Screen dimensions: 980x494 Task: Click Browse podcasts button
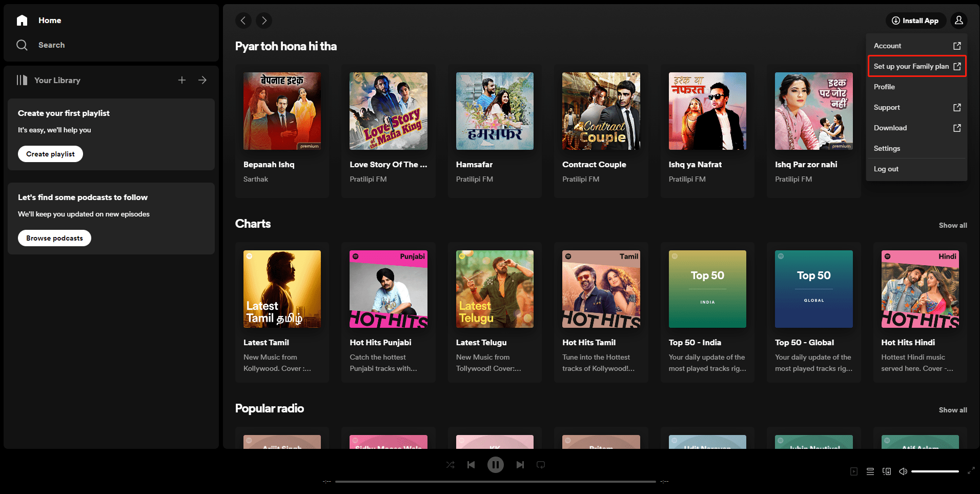tap(54, 238)
